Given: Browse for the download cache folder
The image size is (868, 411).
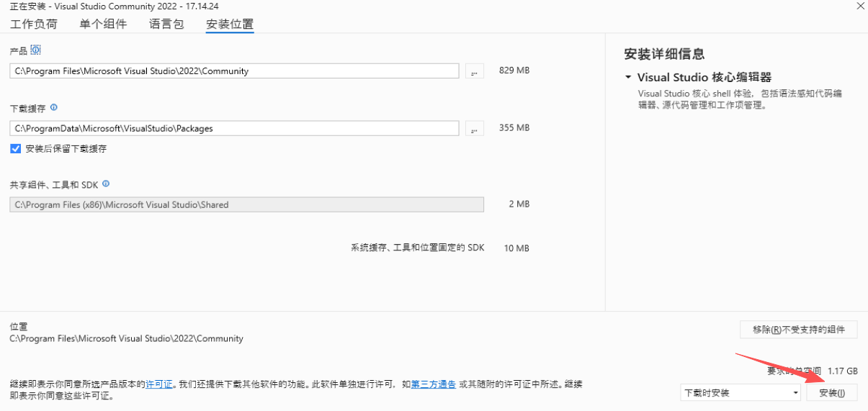Looking at the screenshot, I should (x=474, y=129).
